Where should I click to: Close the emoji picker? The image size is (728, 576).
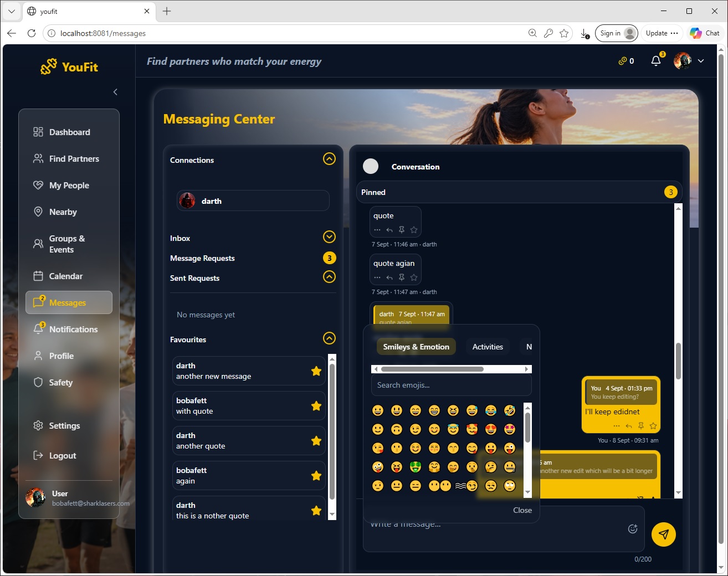522,510
